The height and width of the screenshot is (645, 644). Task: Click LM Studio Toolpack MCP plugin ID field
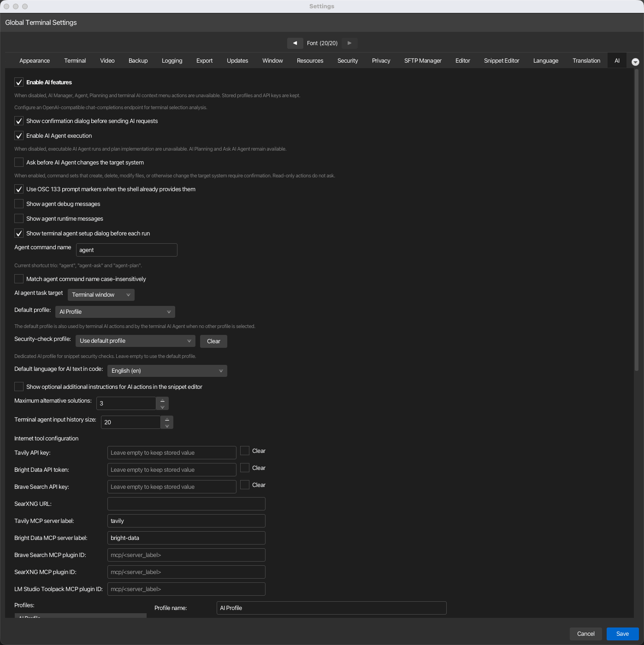click(x=186, y=589)
